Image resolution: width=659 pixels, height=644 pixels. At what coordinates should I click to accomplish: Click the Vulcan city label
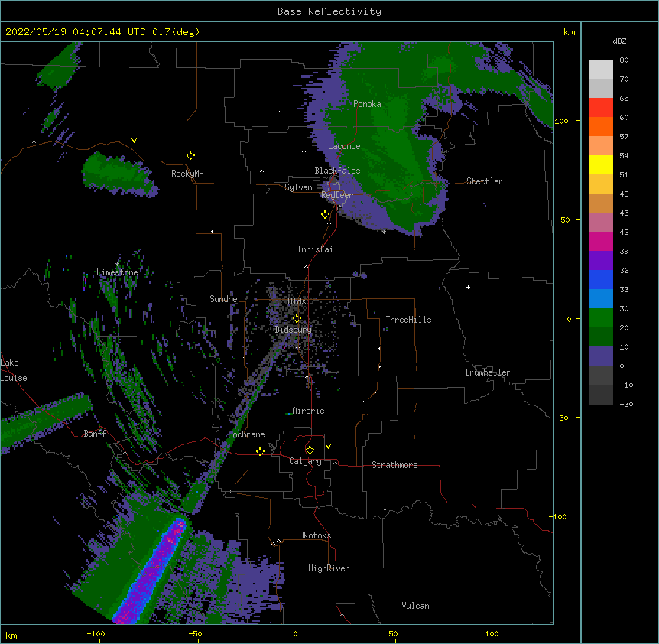pyautogui.click(x=415, y=606)
